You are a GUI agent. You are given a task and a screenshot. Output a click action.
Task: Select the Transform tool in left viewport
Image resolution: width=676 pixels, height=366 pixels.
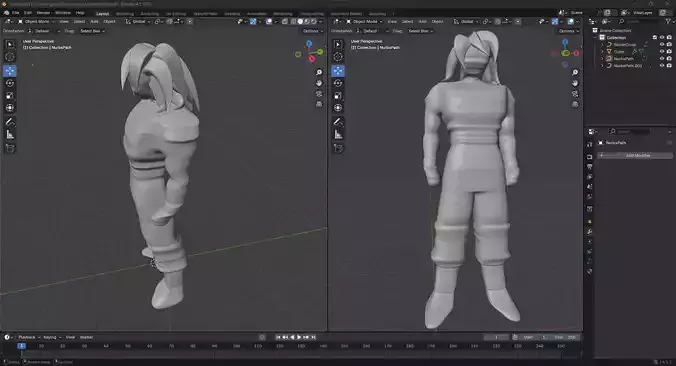10,108
